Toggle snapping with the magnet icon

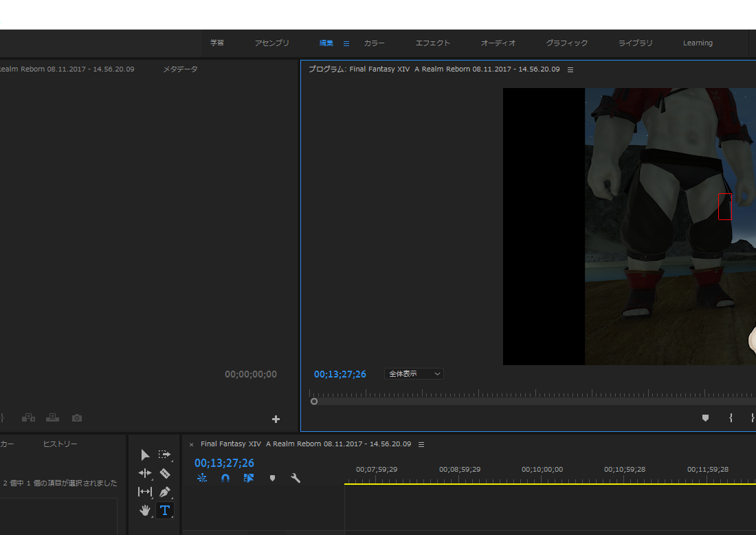(225, 478)
